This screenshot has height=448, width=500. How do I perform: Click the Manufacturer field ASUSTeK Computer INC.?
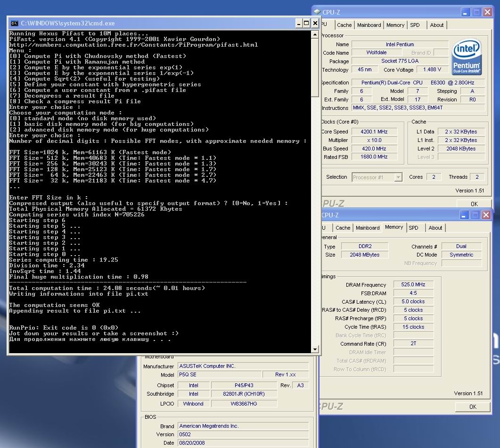[243, 366]
